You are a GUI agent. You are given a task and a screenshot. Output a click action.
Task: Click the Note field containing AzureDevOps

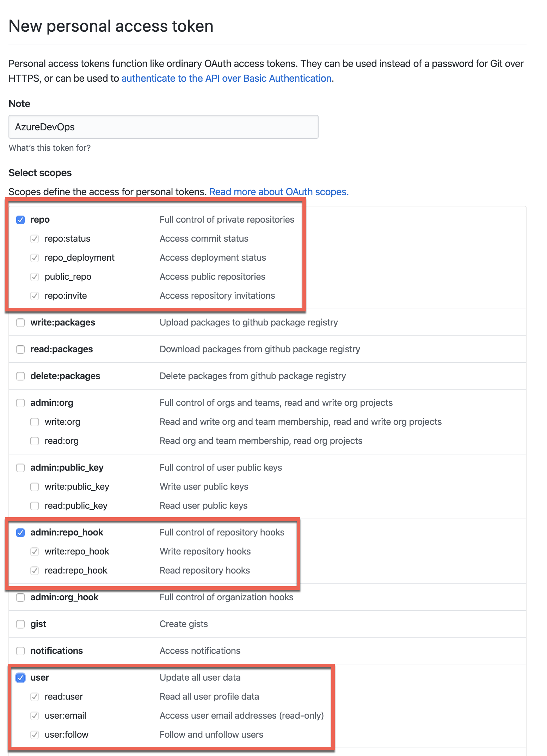pyautogui.click(x=164, y=127)
